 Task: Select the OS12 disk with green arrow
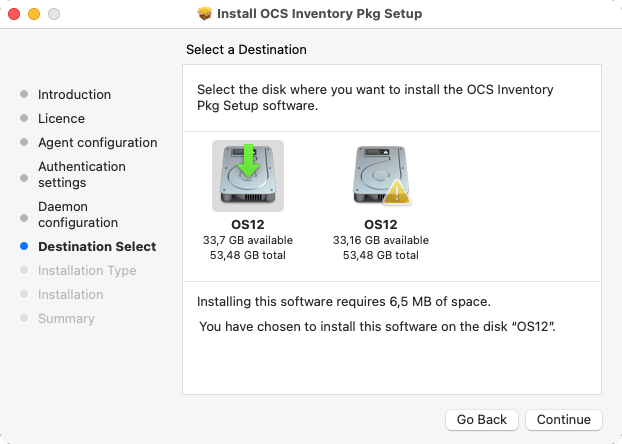(248, 176)
